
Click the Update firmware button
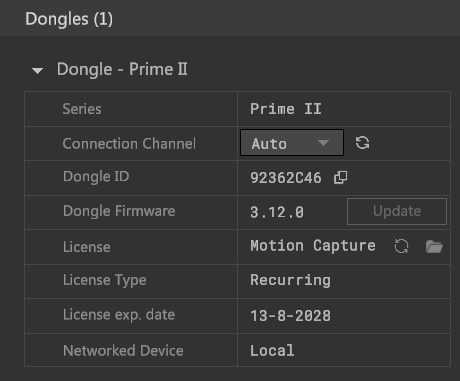(x=397, y=211)
